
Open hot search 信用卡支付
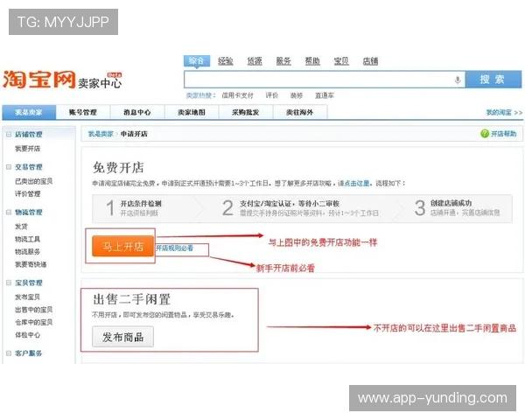[237, 95]
